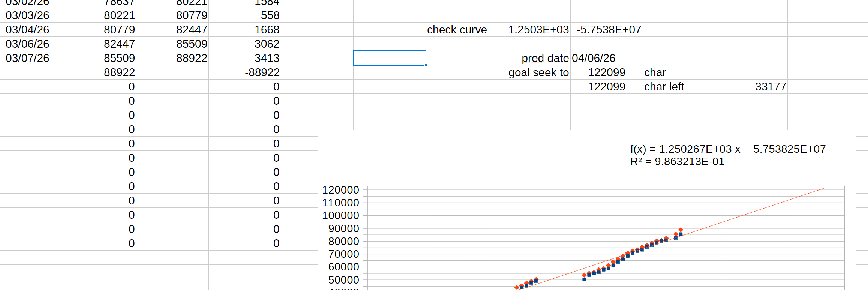Screen dimensions: 868x290
Task: Select the intercept cell -5.7538E+07
Action: (609, 30)
